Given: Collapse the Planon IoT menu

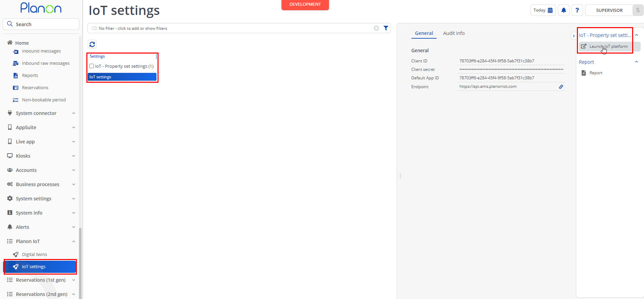Looking at the screenshot, I should coord(74,241).
